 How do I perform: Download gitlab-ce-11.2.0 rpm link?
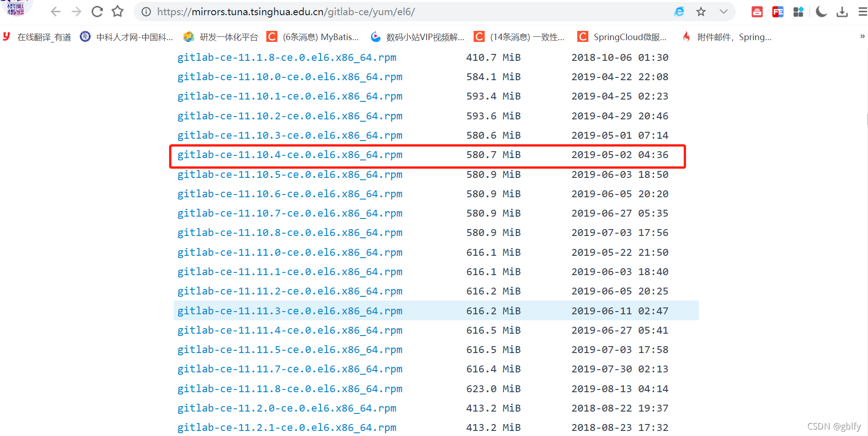point(287,408)
